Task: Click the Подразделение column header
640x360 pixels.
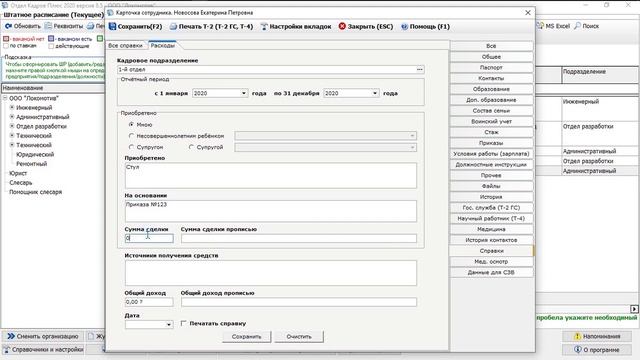Action: (600, 76)
